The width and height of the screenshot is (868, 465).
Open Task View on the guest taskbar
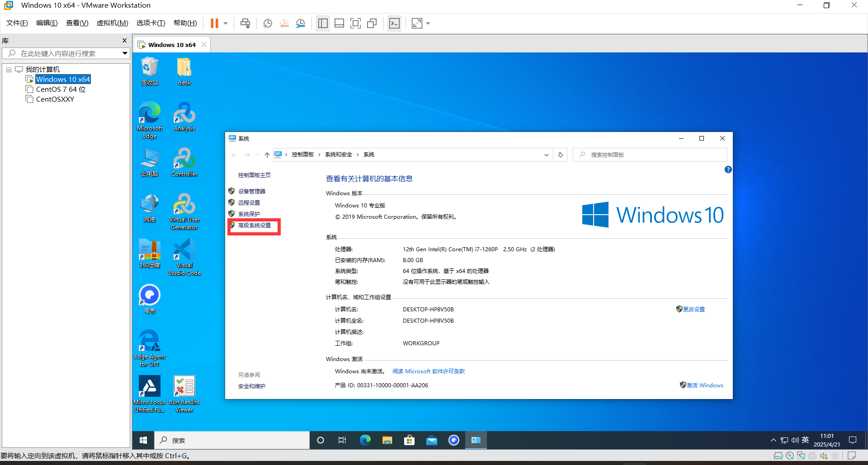(342, 440)
